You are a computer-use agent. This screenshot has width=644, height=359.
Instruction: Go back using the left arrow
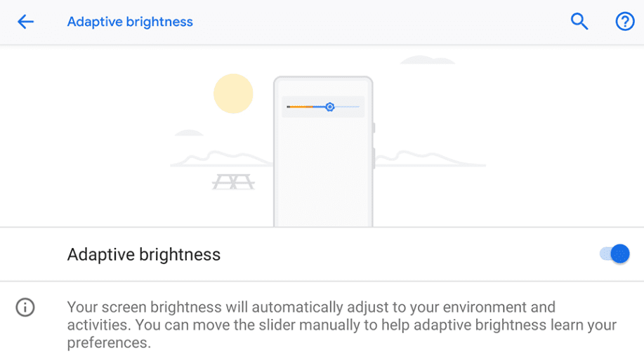pos(25,22)
